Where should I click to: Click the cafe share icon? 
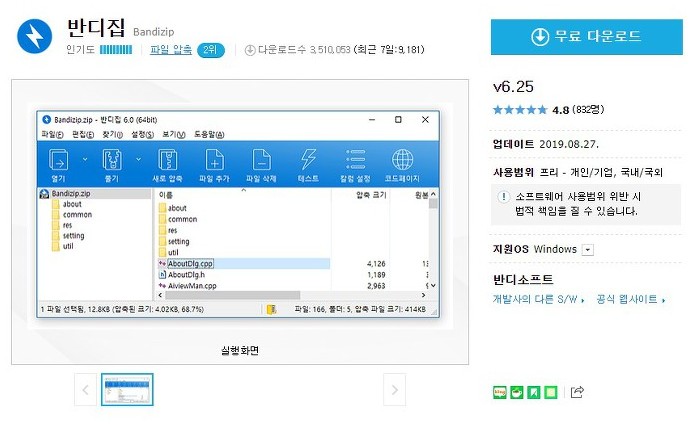(x=517, y=392)
